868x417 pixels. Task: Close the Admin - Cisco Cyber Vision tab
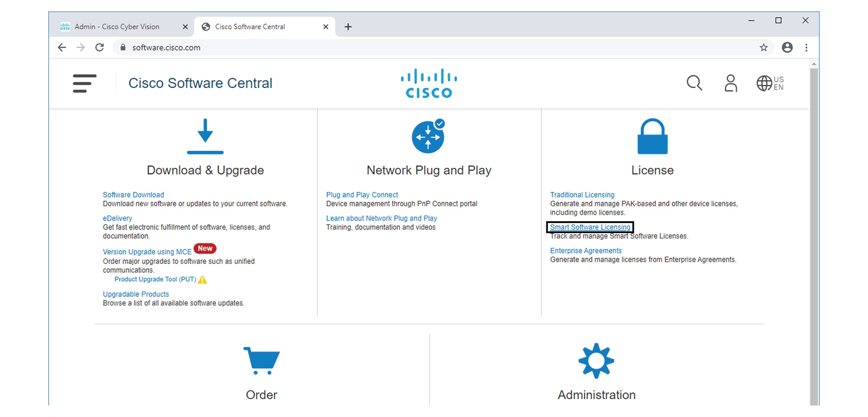pyautogui.click(x=185, y=27)
